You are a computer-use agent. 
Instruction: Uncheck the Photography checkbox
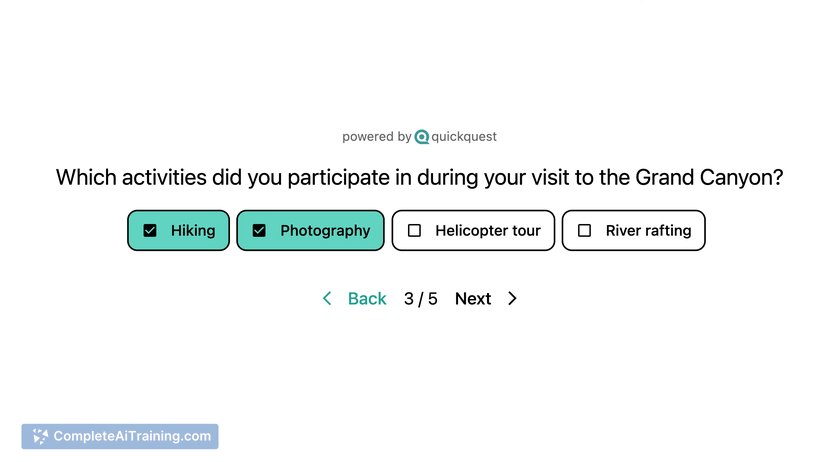tap(259, 231)
